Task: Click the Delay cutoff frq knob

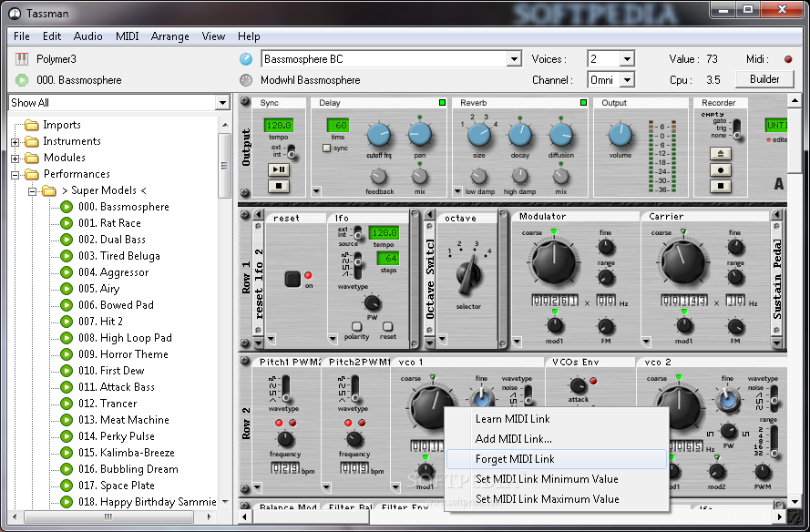Action: (x=379, y=135)
